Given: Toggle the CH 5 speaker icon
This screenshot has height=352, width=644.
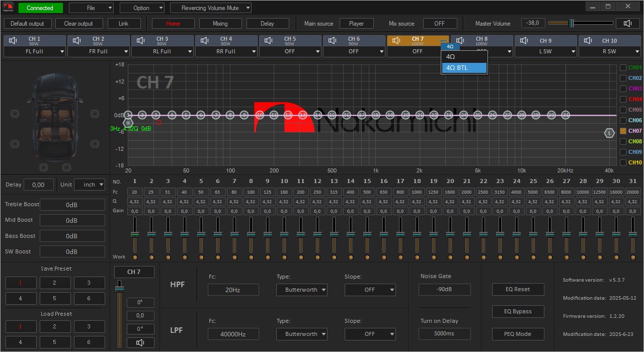Looking at the screenshot, I should pos(269,41).
